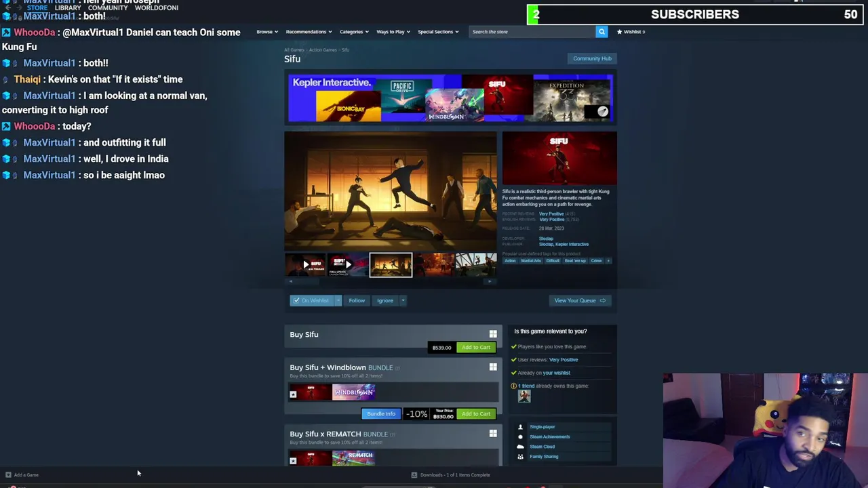Click the Add a Game plus icon
The height and width of the screenshot is (488, 868).
8,475
